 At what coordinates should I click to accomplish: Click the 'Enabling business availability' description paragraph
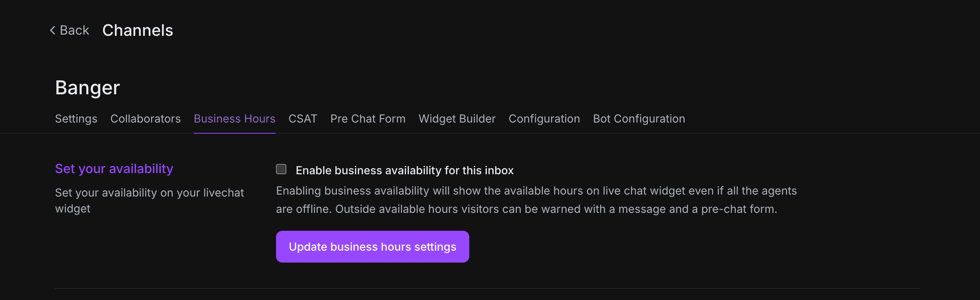(536, 200)
